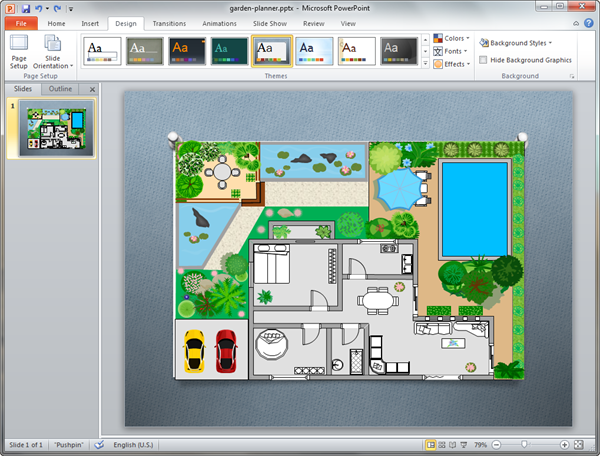Click the Save icon in quick access toolbar
Image resolution: width=600 pixels, height=456 pixels.
(26, 8)
